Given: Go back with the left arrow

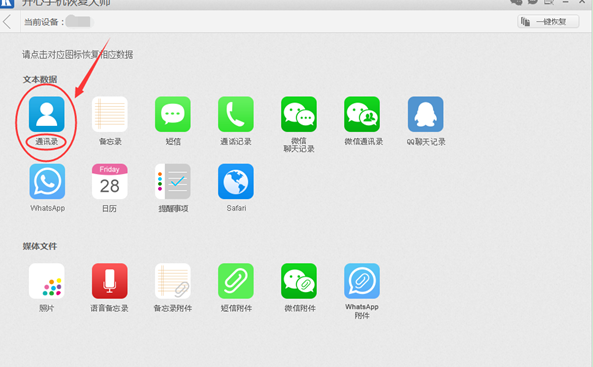Looking at the screenshot, I should tap(7, 22).
